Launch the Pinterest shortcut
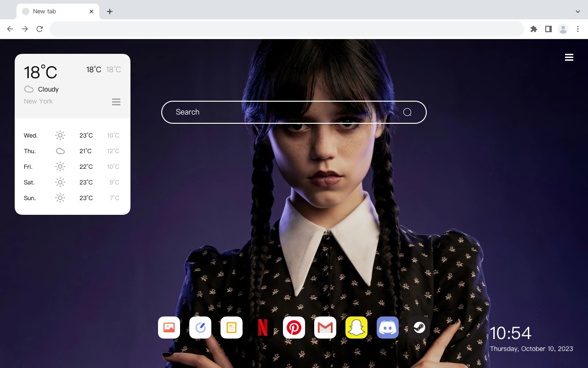The width and height of the screenshot is (588, 368). (294, 328)
